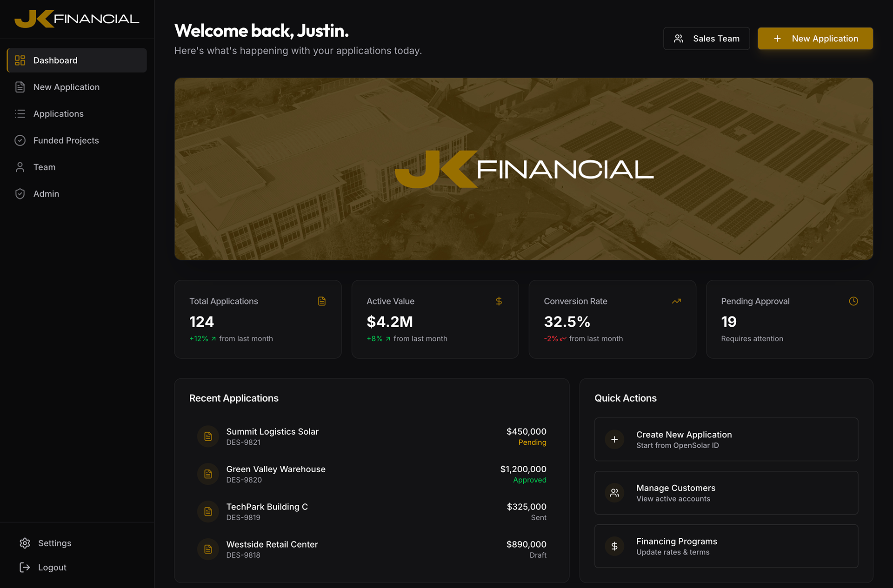
Task: Open the Applications menu item
Action: tap(59, 114)
